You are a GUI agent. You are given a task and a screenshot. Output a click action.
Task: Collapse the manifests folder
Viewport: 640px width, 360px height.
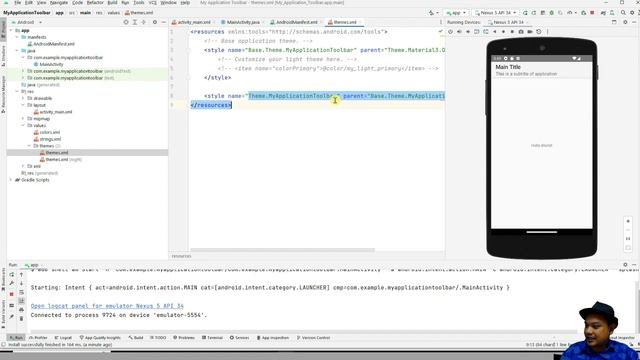click(17, 37)
